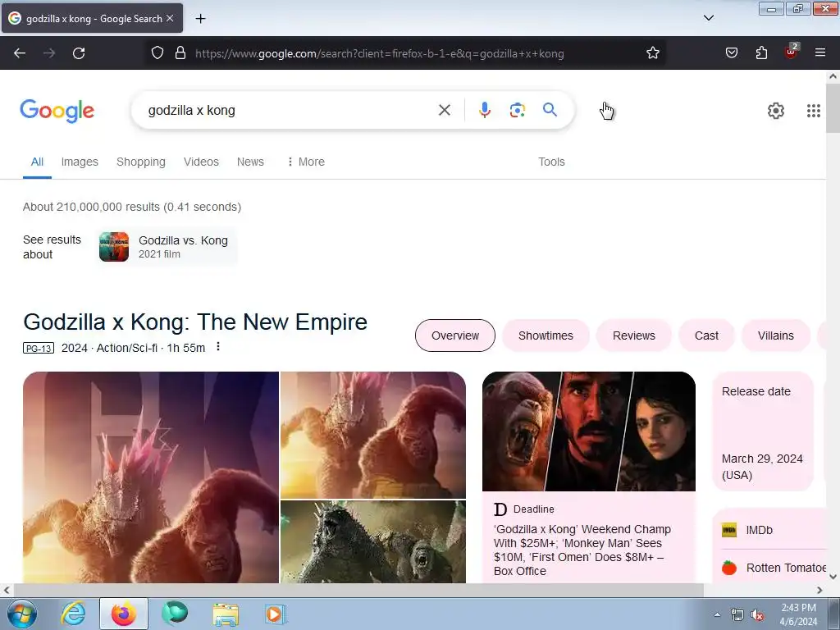The width and height of the screenshot is (840, 630).
Task: Select the Villains chip
Action: (x=775, y=336)
